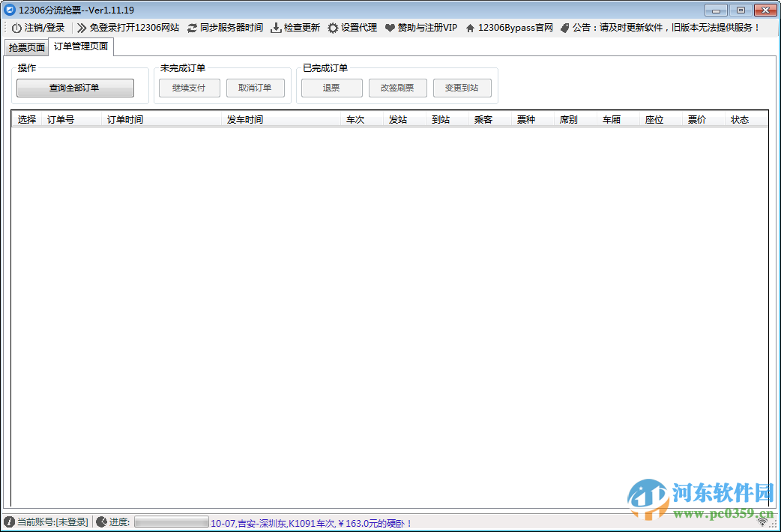Click the 退票 button under 已完成订单
The width and height of the screenshot is (781, 532).
point(331,88)
